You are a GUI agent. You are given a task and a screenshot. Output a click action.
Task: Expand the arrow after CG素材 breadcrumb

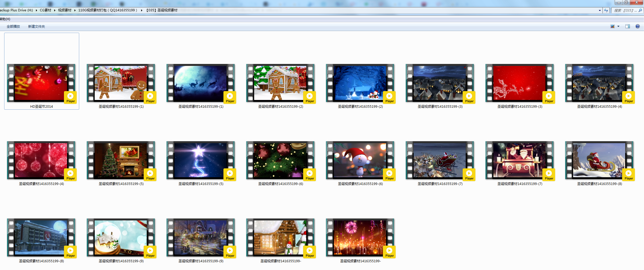tap(55, 10)
